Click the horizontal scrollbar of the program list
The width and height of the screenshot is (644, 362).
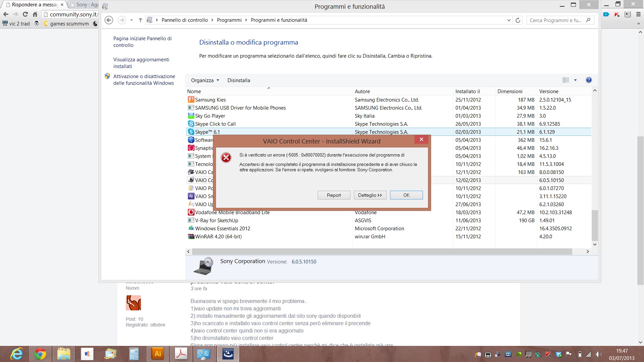point(382,251)
